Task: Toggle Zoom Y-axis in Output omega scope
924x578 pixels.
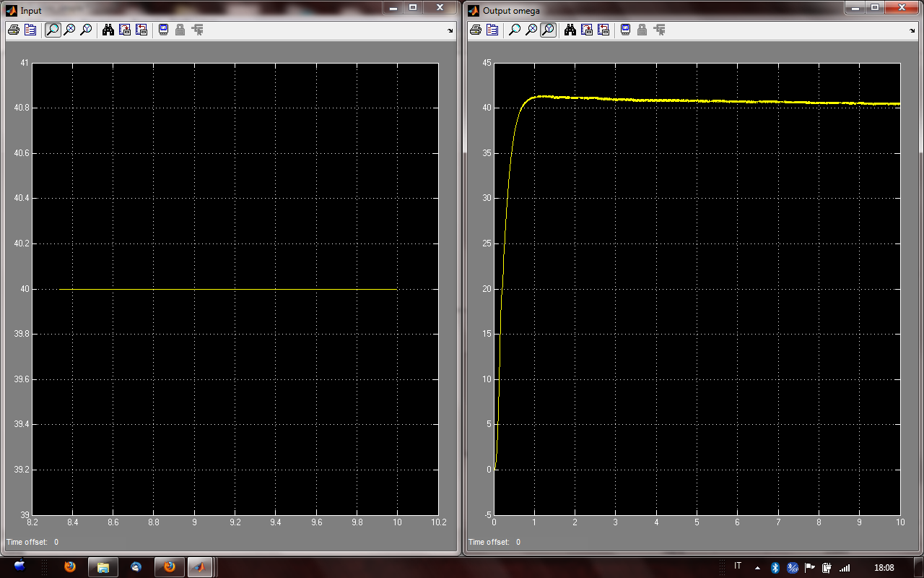Action: (x=548, y=30)
